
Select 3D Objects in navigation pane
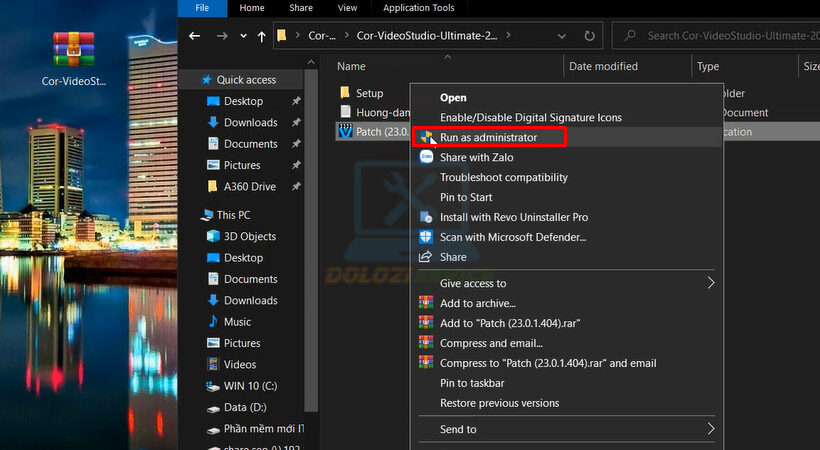point(249,236)
